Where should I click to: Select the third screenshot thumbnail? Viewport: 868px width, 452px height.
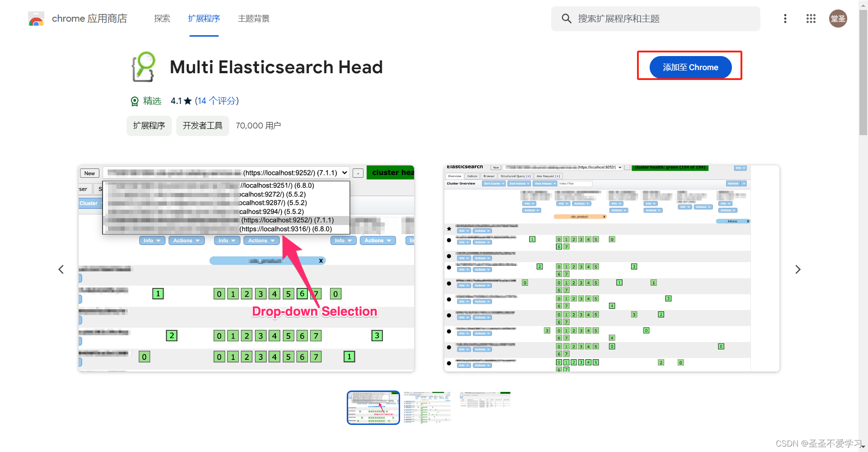(485, 400)
